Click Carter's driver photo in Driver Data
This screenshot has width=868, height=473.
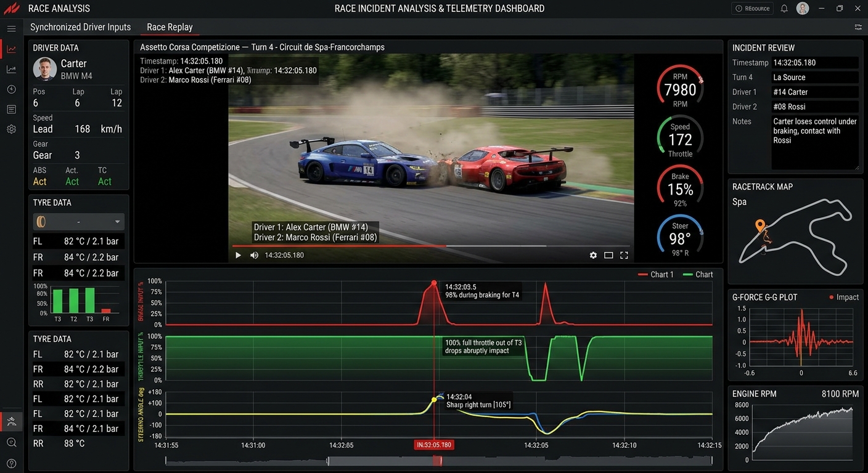coord(44,69)
